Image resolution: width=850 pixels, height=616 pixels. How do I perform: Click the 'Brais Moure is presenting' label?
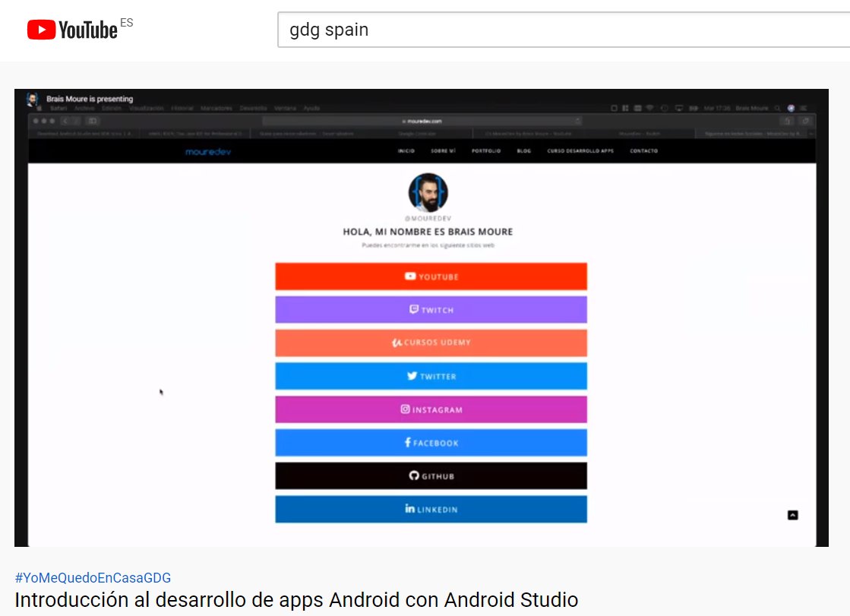(x=90, y=99)
